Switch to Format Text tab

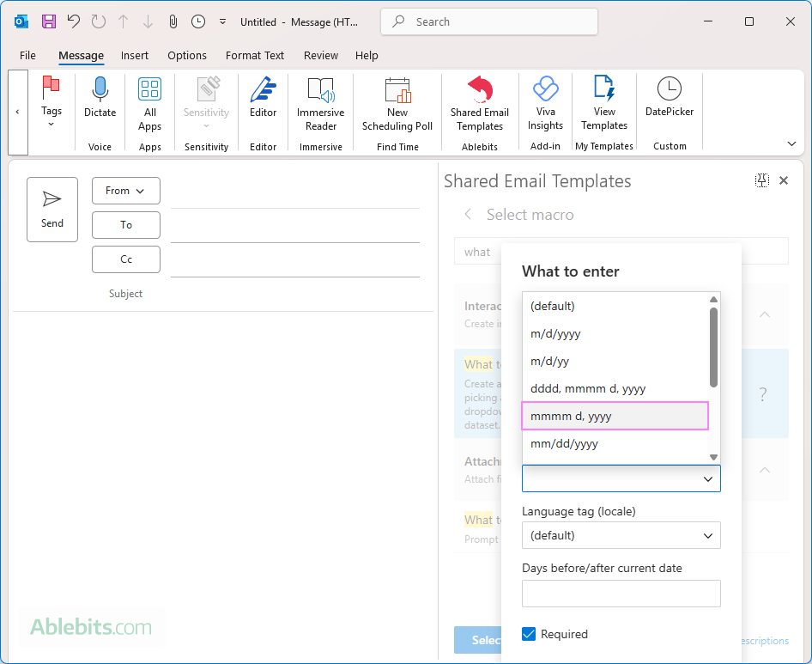255,56
